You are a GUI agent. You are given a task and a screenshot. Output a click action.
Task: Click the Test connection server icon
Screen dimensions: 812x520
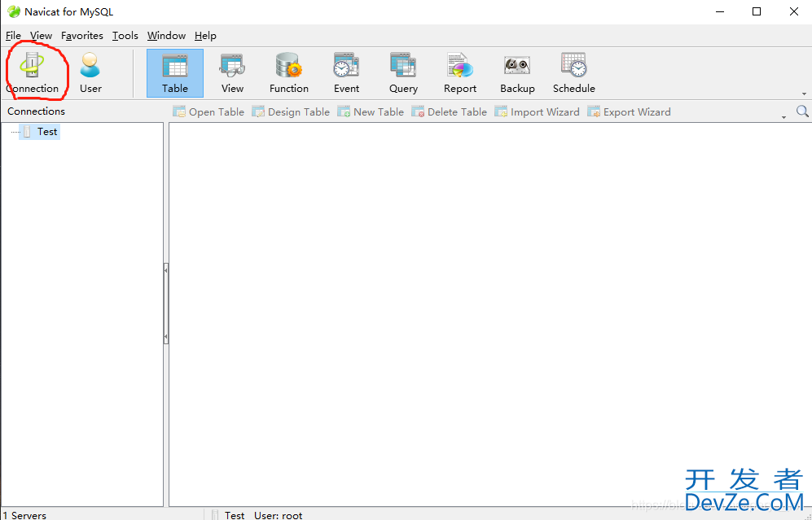[x=28, y=132]
